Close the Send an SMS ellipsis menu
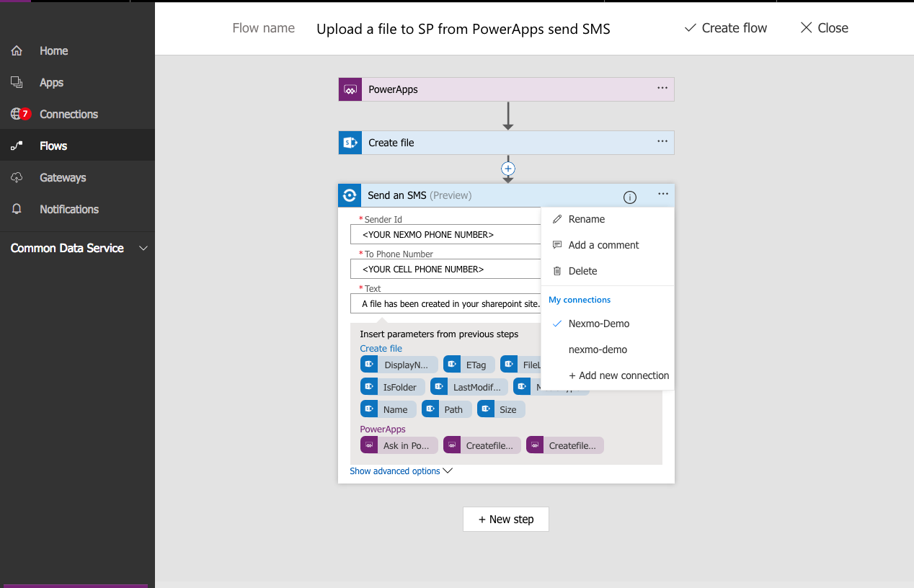 click(662, 195)
